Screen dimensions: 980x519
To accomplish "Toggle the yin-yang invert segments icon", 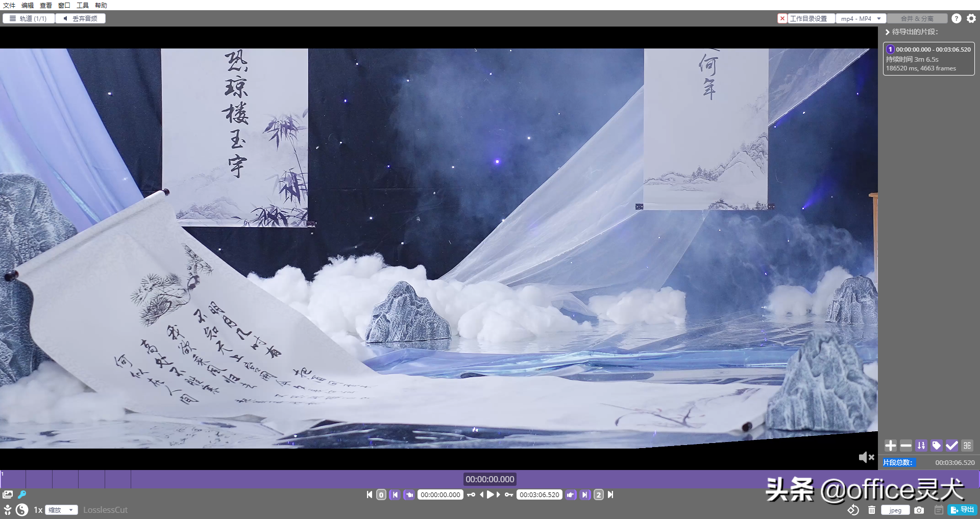I will coord(22,510).
